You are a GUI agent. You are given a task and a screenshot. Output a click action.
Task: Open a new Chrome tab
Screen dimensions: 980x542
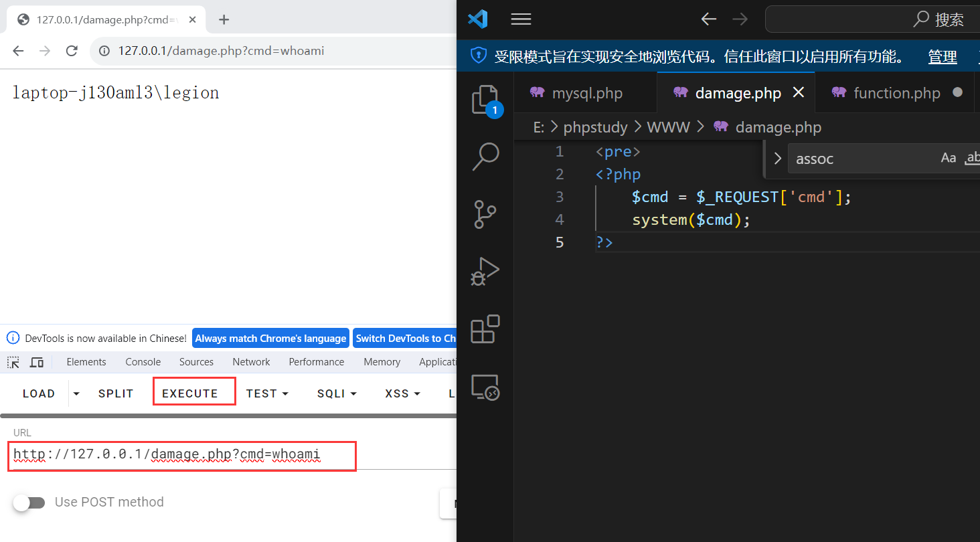(224, 19)
